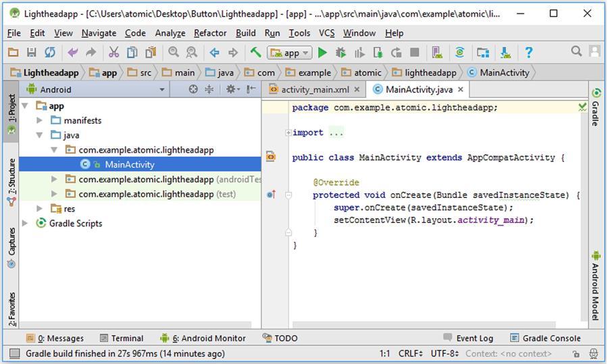Click the Debug app bug icon
Image resolution: width=608 pixels, height=364 pixels.
[x=341, y=52]
